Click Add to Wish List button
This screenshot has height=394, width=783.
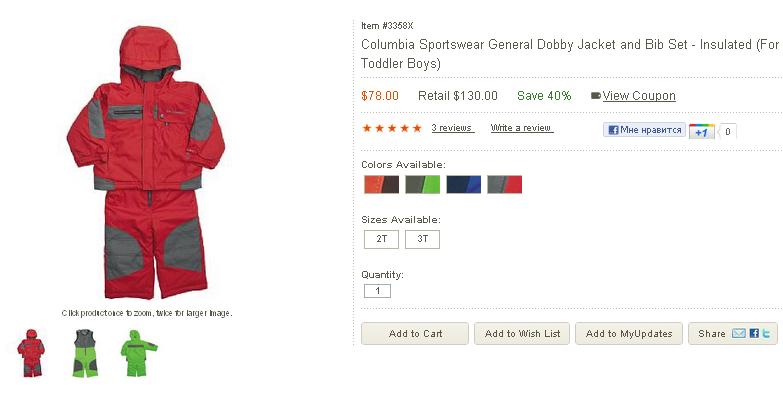(522, 334)
